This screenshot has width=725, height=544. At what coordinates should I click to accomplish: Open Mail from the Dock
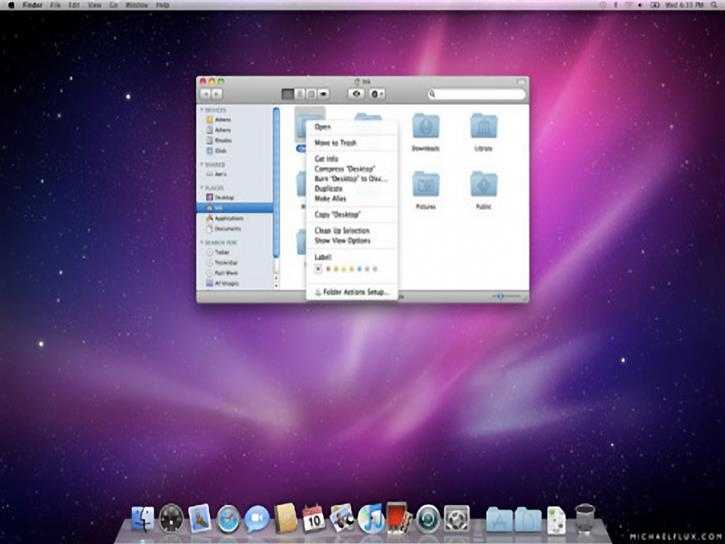(200, 519)
